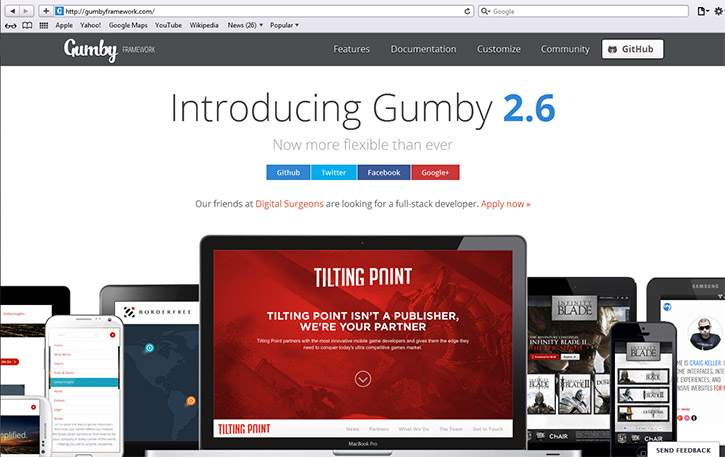Click the 'Now more flexible than ever' tagline
The width and height of the screenshot is (725, 457).
coord(362,145)
